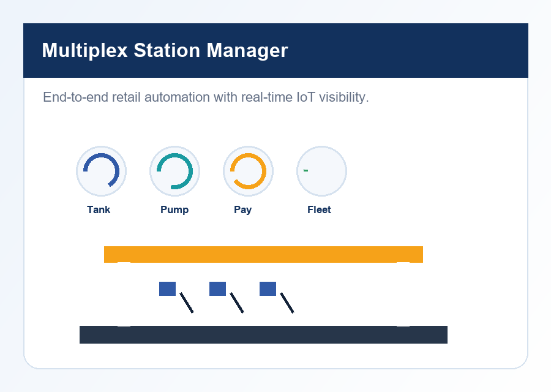Click the Multiplex Station Manager title
The width and height of the screenshot is (551, 392).
165,50
